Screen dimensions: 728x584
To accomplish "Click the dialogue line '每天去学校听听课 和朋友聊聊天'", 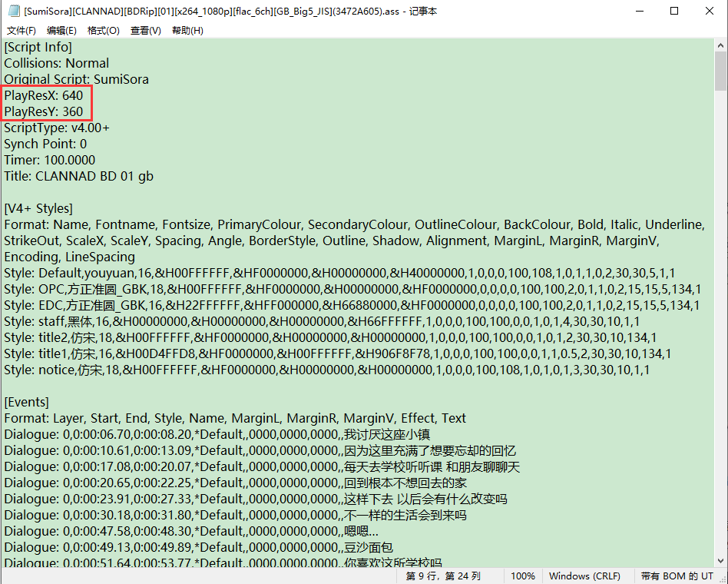I will [263, 467].
